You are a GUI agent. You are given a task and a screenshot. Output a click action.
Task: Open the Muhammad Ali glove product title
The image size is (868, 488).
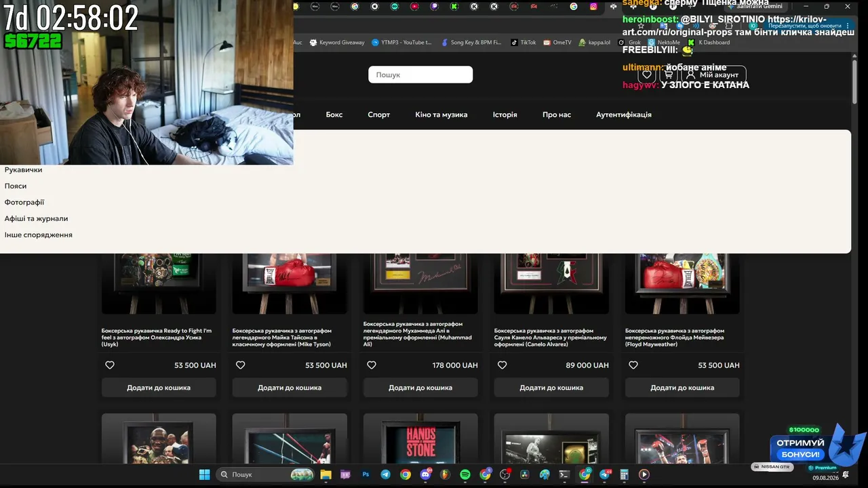[x=418, y=334]
